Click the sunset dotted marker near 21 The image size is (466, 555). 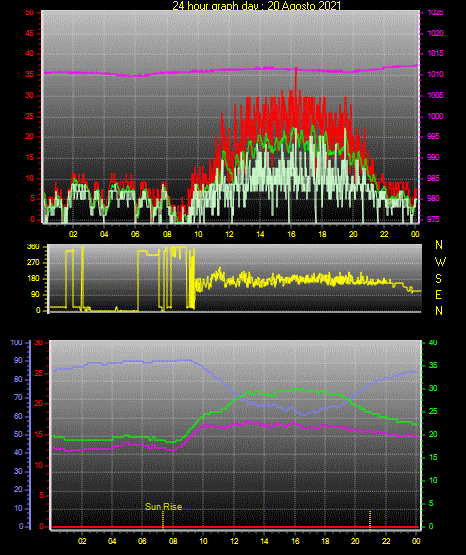click(x=370, y=520)
